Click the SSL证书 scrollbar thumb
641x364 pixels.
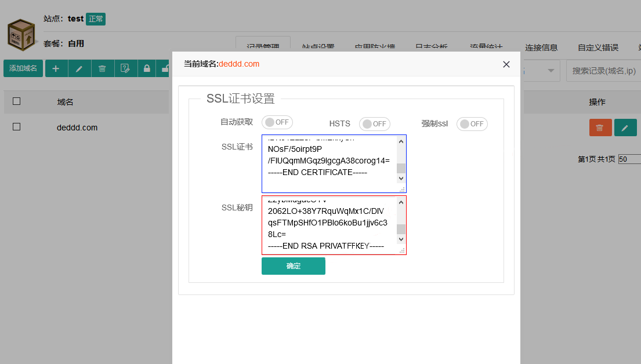[x=401, y=168]
